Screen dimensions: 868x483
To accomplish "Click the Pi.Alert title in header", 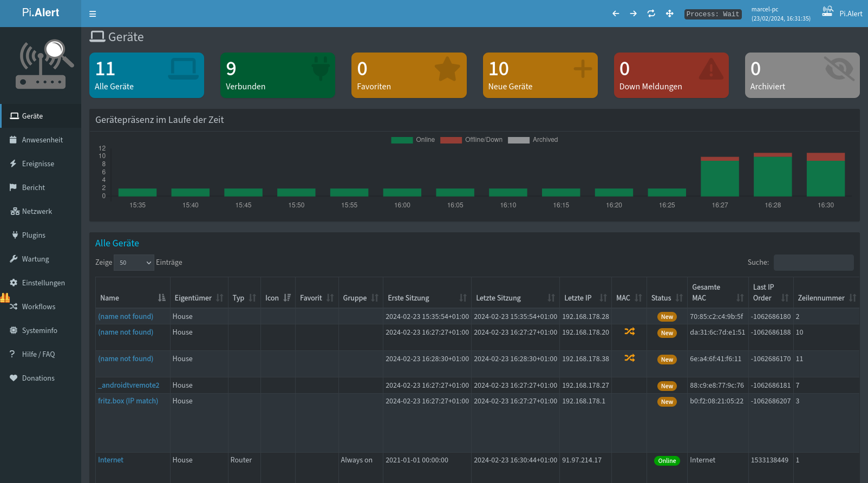I will click(x=41, y=12).
